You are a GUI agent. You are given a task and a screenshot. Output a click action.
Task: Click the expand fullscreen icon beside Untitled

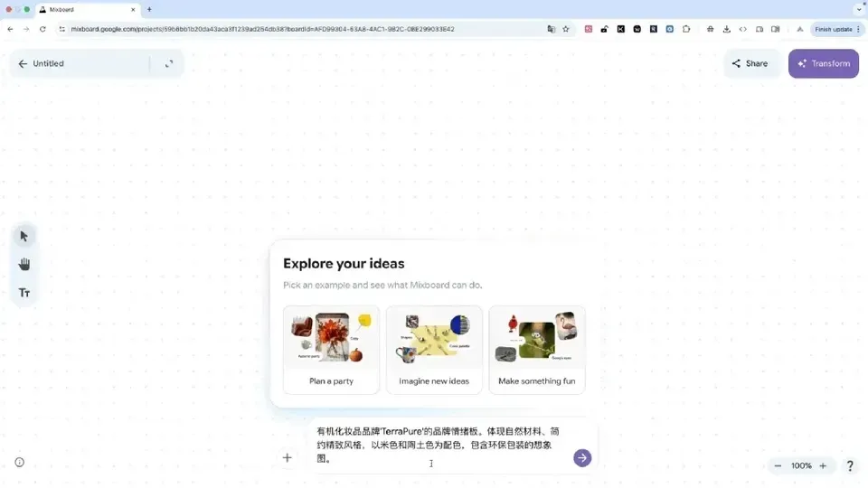click(x=169, y=63)
